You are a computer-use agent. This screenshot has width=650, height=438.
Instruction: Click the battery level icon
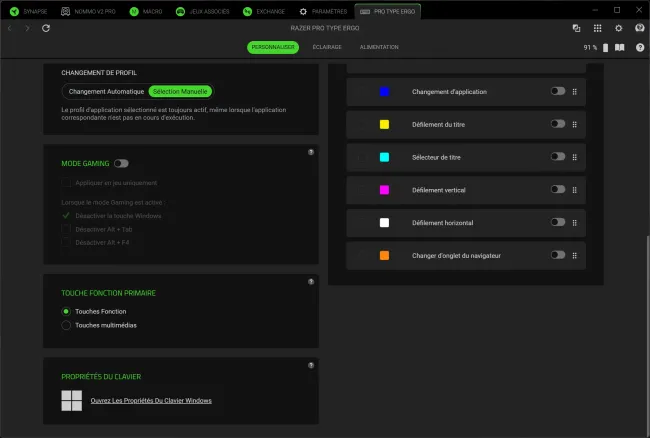coord(606,48)
